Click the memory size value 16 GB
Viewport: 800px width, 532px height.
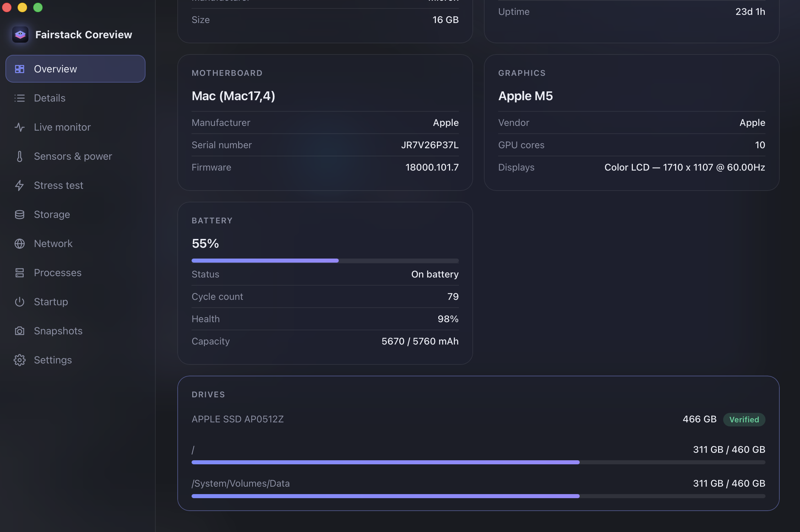point(445,20)
